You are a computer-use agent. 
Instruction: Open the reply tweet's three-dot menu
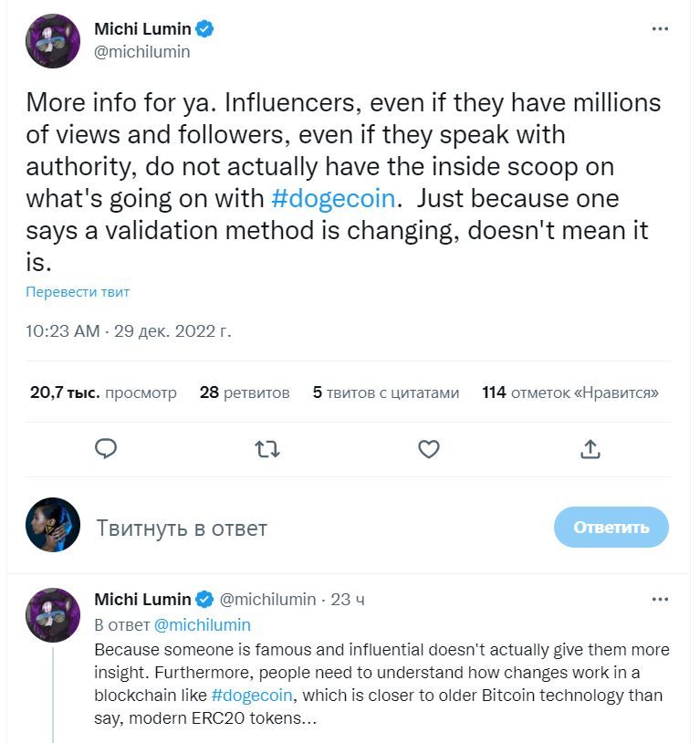tap(660, 600)
